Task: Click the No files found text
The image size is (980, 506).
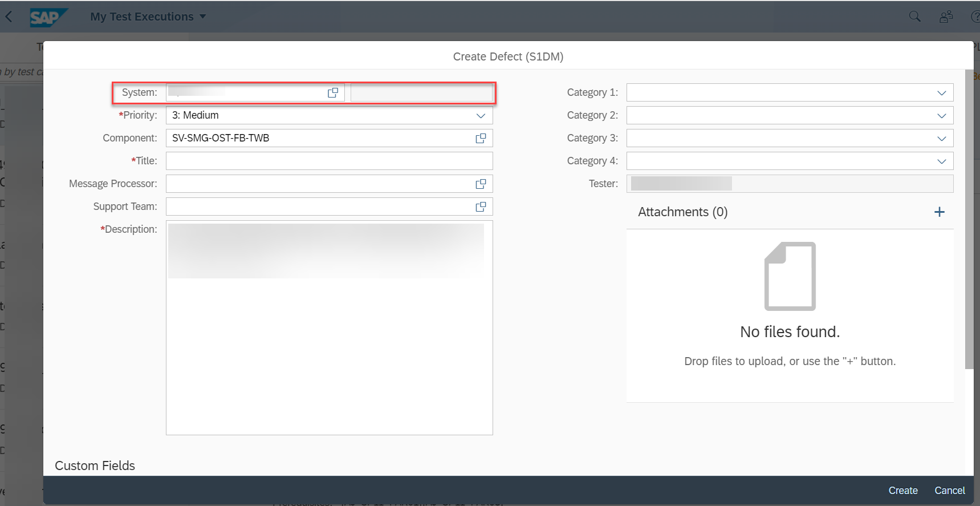Action: 790,332
